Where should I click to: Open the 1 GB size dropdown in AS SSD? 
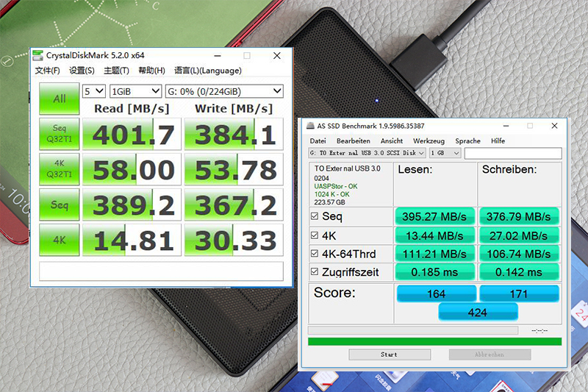click(445, 153)
